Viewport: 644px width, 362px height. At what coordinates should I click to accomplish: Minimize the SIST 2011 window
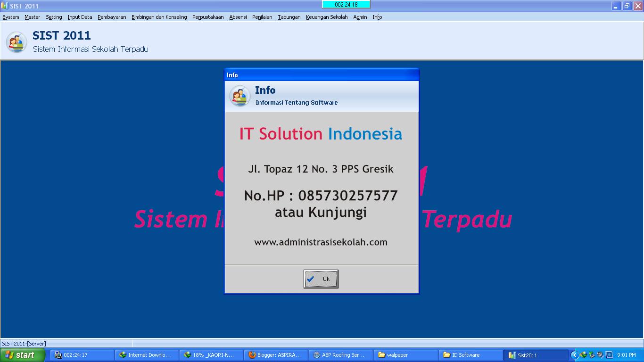point(616,6)
